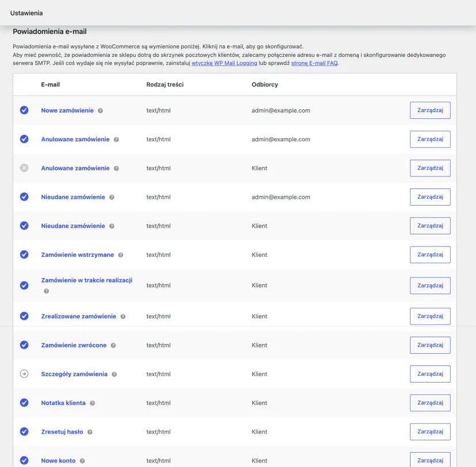Click help icon next to Nowe zamówienie
The width and height of the screenshot is (476, 467).
100,111
